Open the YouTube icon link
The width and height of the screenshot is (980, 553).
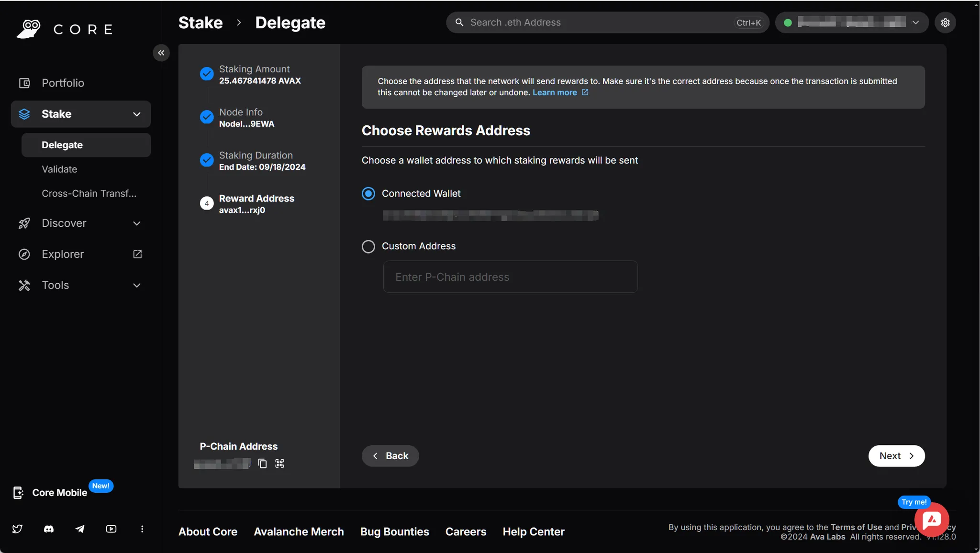pyautogui.click(x=111, y=529)
